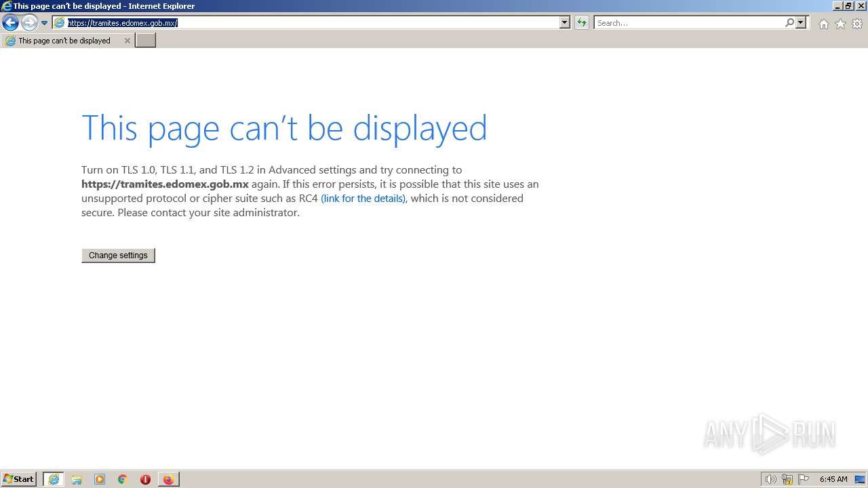Follow the 'link for the details' hyperlink
Screen dimensions: 868x488
pyautogui.click(x=363, y=199)
